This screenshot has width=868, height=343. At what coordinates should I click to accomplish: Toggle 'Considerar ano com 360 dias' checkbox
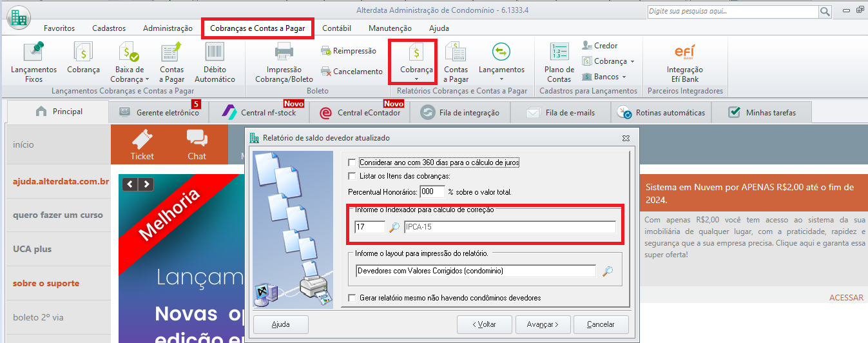pos(351,162)
